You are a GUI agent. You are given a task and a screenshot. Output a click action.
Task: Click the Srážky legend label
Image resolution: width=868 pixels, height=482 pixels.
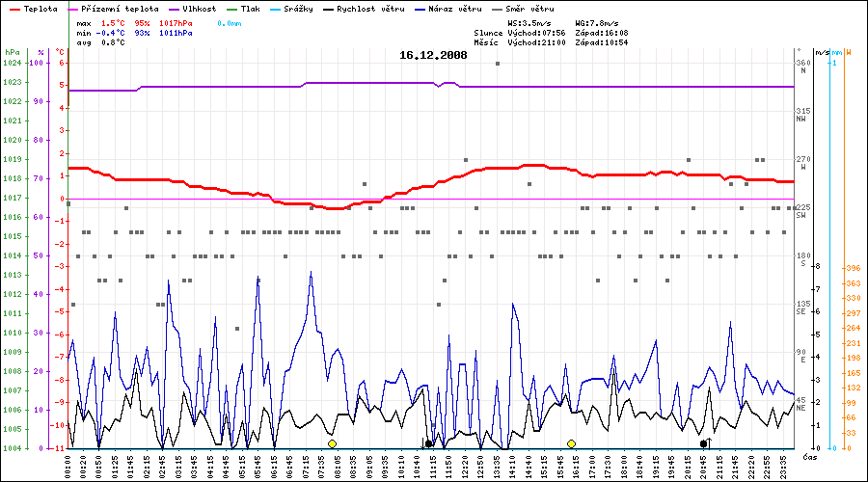[x=296, y=9]
